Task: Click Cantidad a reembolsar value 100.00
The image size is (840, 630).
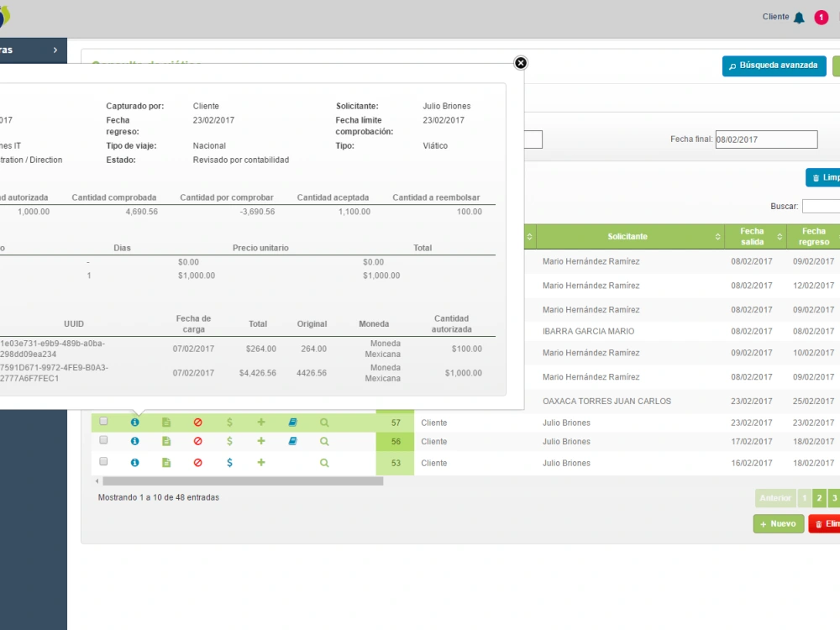Action: pyautogui.click(x=469, y=212)
